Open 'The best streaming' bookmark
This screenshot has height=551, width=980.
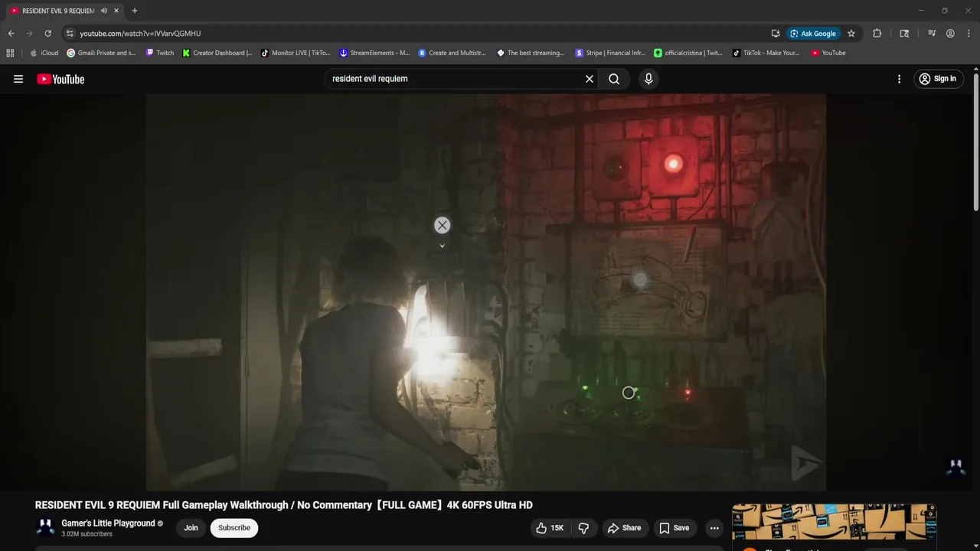click(x=531, y=53)
